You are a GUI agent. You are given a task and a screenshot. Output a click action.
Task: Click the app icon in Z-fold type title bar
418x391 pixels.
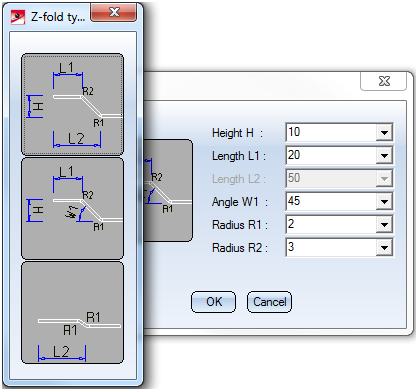click(x=18, y=17)
